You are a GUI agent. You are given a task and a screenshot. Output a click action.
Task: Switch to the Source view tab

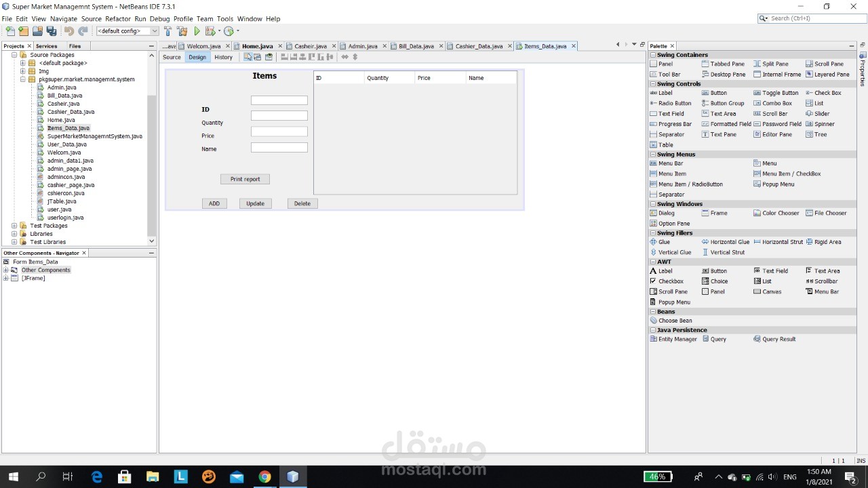pyautogui.click(x=172, y=57)
